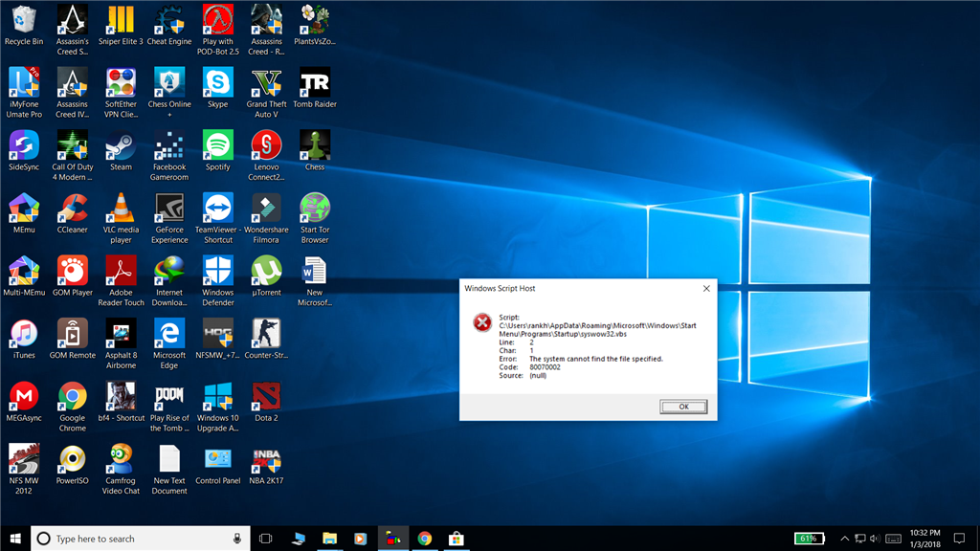Select the Counter-Strike desktop icon
Image resolution: width=980 pixels, height=551 pixels.
click(x=266, y=339)
